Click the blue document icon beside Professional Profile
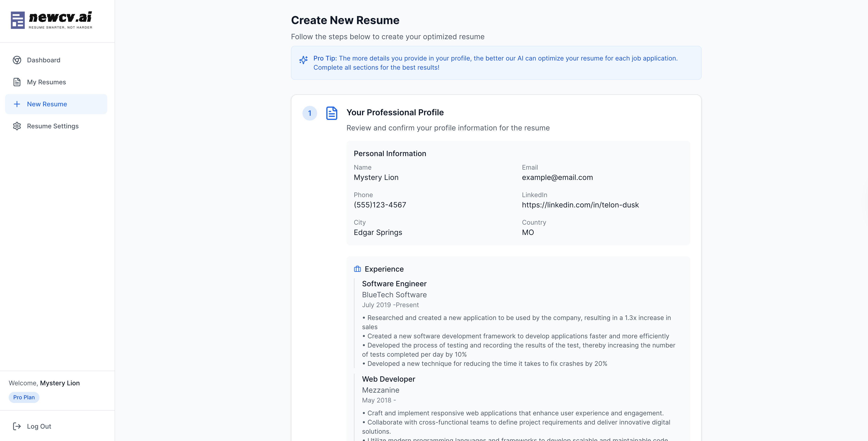Viewport: 868px width, 441px height. [332, 113]
